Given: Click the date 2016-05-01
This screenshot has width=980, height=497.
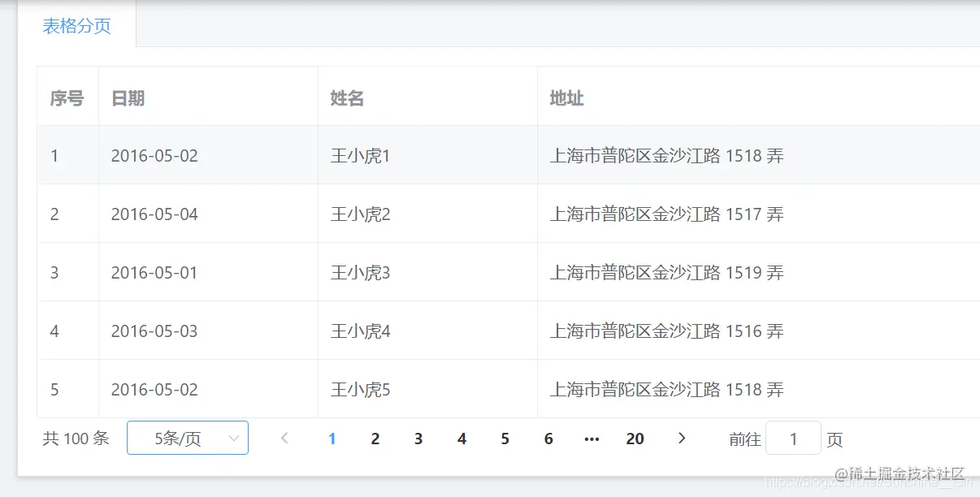Looking at the screenshot, I should pyautogui.click(x=154, y=273).
